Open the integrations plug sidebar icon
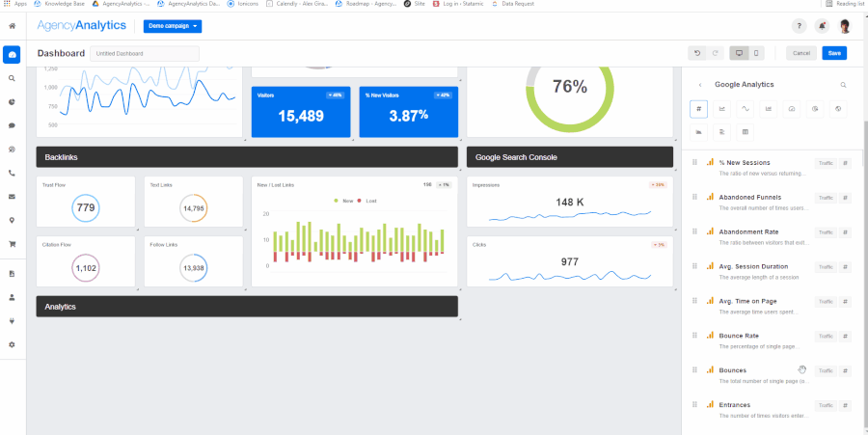Screen dimensions: 868x435 click(x=12, y=321)
